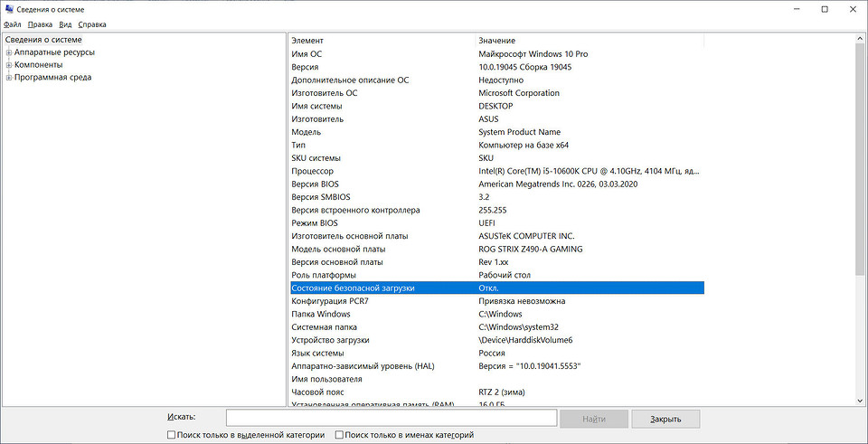Select the Версия BIOS row
The width and height of the screenshot is (868, 444).
pyautogui.click(x=315, y=184)
